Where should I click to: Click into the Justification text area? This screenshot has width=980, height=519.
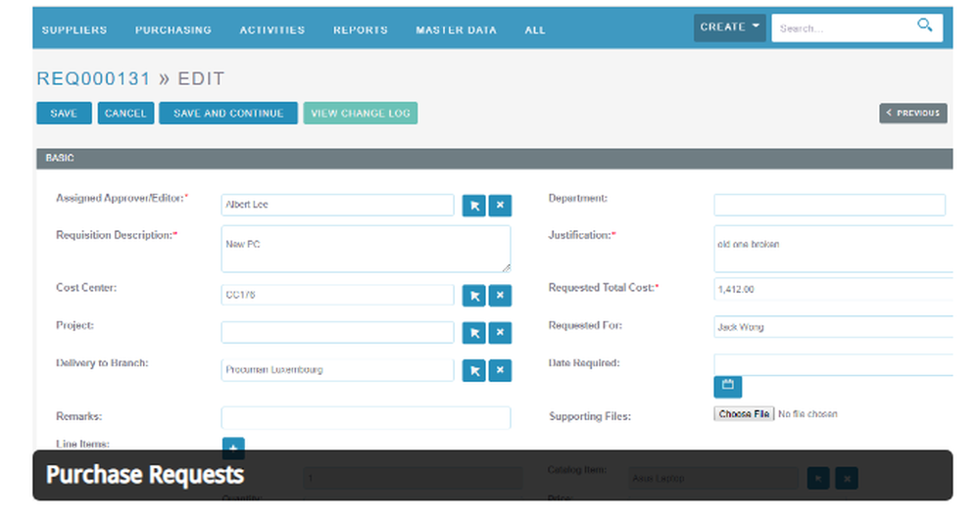tap(833, 249)
